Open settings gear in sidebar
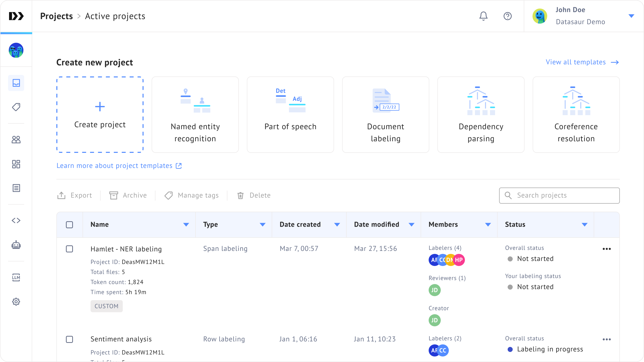Image resolution: width=644 pixels, height=362 pixels. pyautogui.click(x=16, y=301)
